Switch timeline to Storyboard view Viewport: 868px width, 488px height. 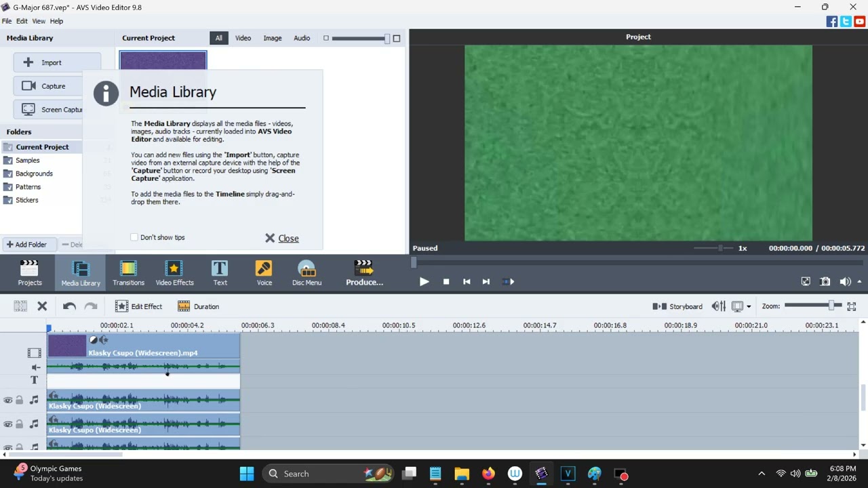[x=677, y=306]
